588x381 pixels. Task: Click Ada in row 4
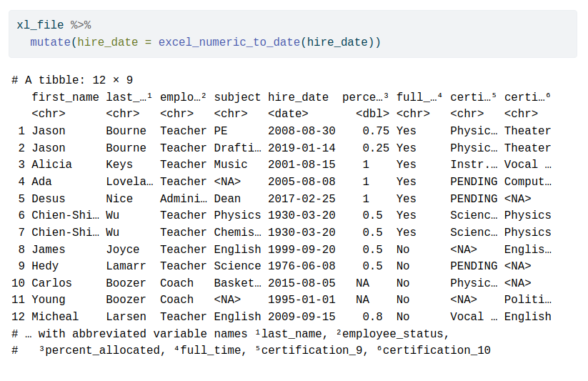[41, 182]
